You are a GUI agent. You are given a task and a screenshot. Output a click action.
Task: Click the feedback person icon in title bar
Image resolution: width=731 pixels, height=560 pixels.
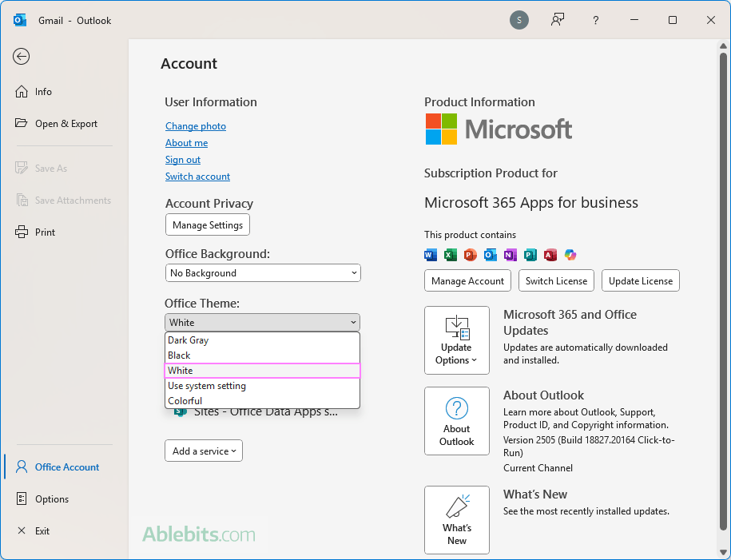click(x=558, y=20)
